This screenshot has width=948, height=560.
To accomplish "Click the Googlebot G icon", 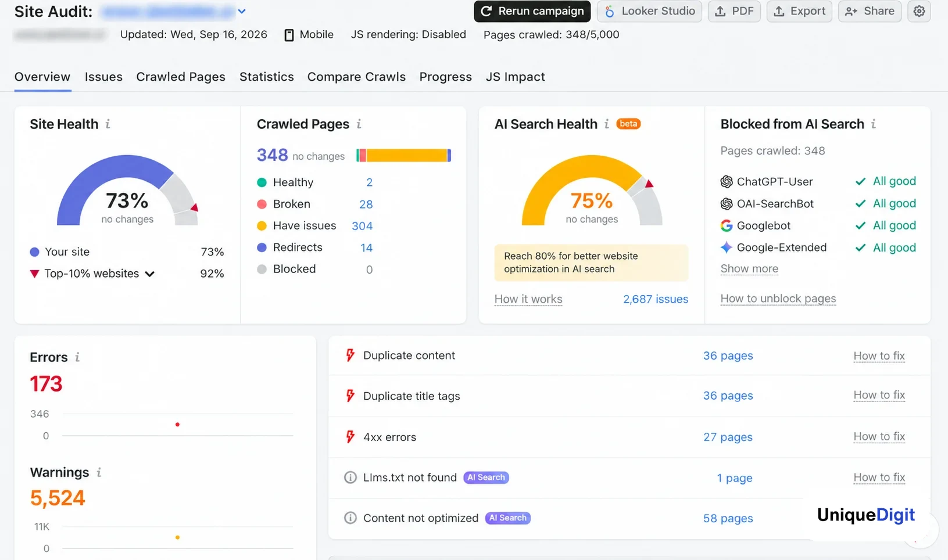I will tap(727, 225).
